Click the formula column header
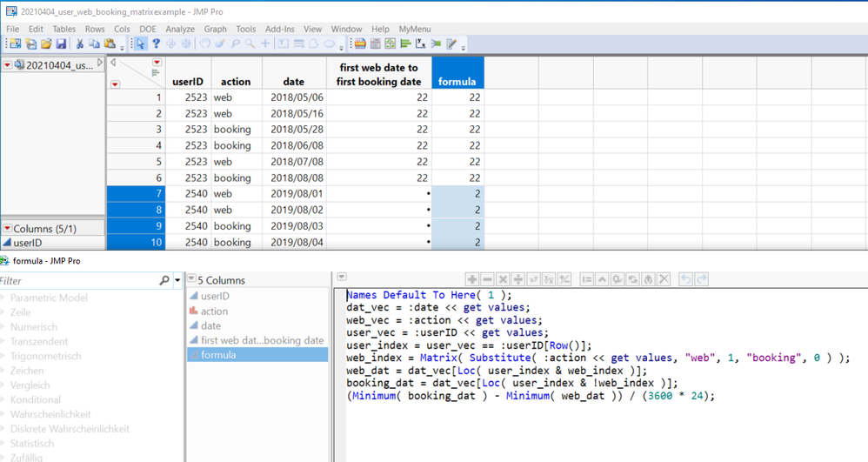Viewport: 868px width, 462px height. (457, 82)
